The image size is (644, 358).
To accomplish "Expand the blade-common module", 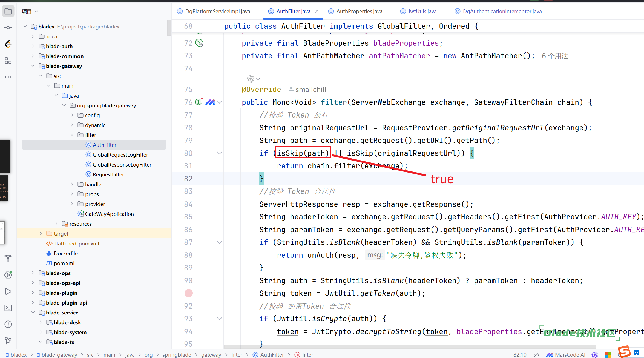I will click(33, 56).
